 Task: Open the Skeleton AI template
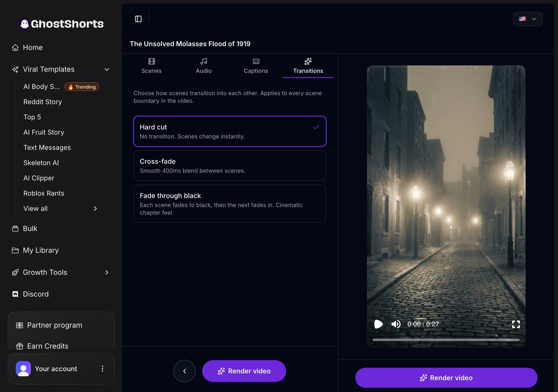(x=41, y=163)
